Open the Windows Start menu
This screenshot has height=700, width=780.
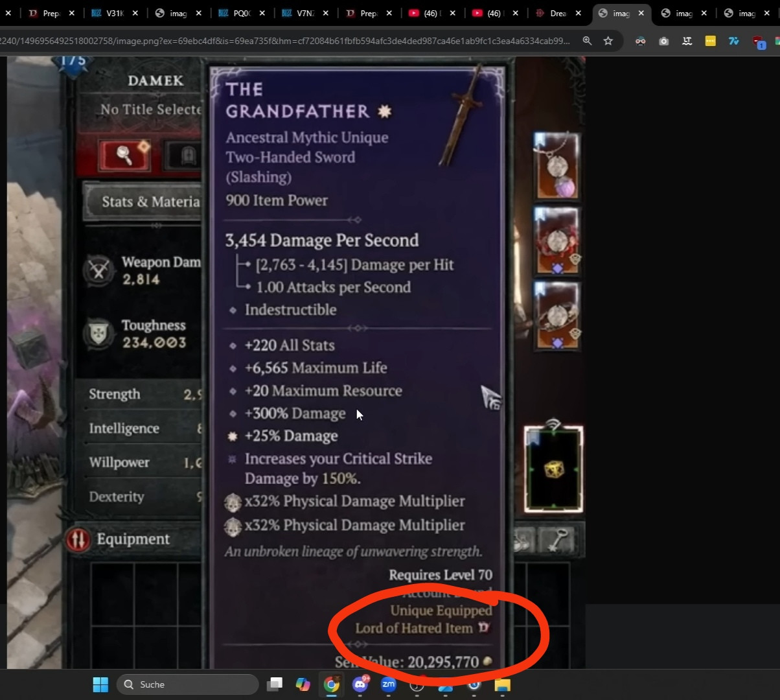click(x=100, y=684)
